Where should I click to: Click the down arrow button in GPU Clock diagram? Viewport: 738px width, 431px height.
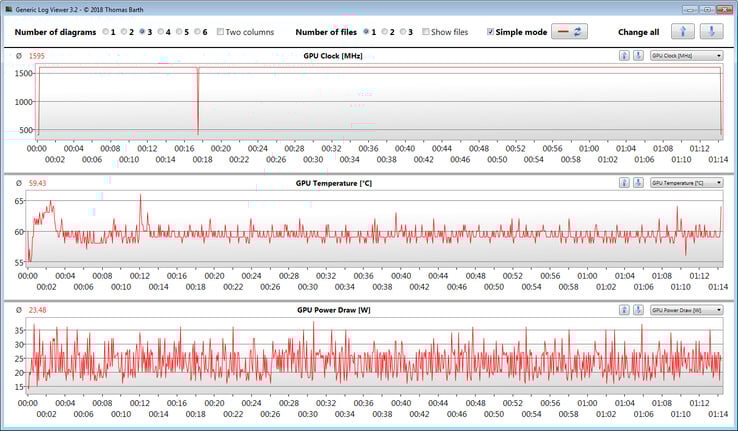pos(638,56)
